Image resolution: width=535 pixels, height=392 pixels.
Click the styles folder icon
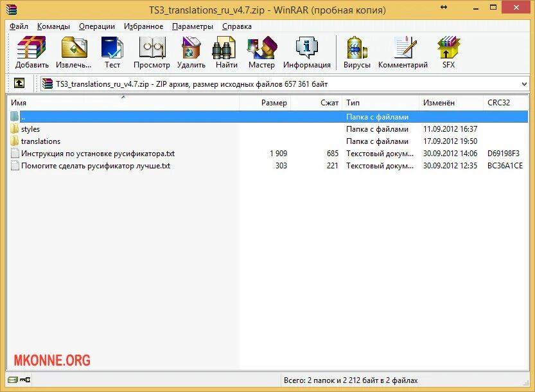pos(14,129)
